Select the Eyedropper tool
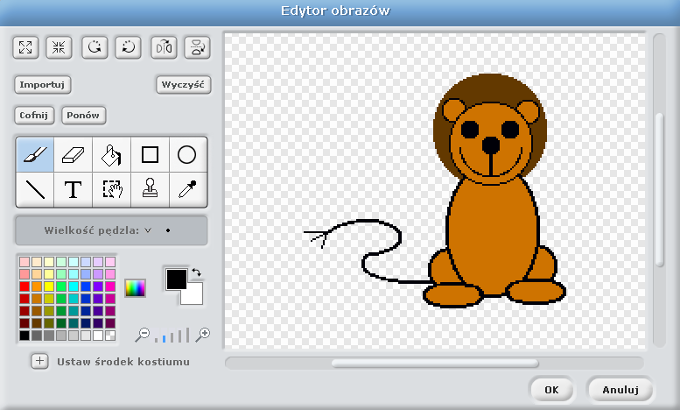Image resolution: width=680 pixels, height=410 pixels. click(x=187, y=190)
